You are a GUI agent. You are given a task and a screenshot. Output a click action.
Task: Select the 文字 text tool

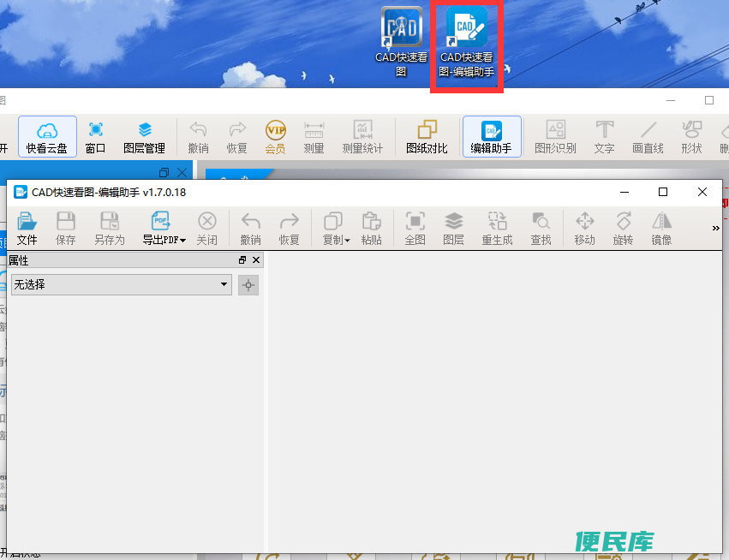click(605, 137)
